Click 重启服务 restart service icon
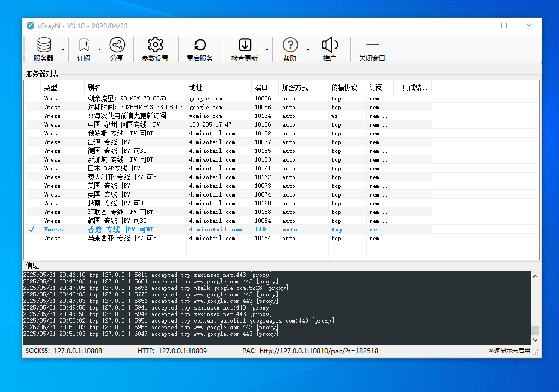Image resolution: width=559 pixels, height=392 pixels. tap(200, 49)
